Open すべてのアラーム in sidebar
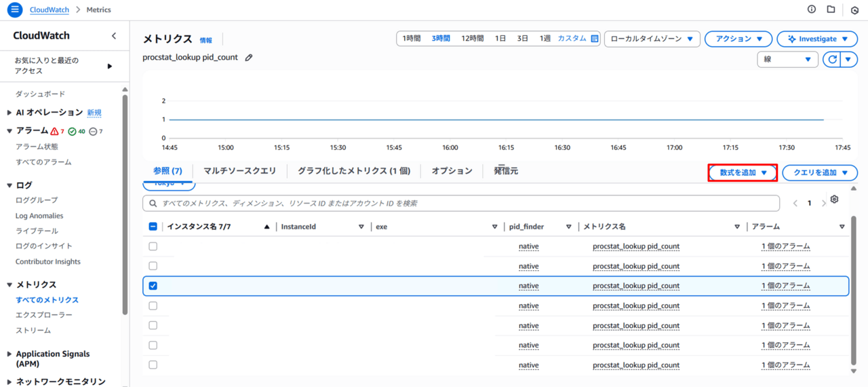 point(43,162)
